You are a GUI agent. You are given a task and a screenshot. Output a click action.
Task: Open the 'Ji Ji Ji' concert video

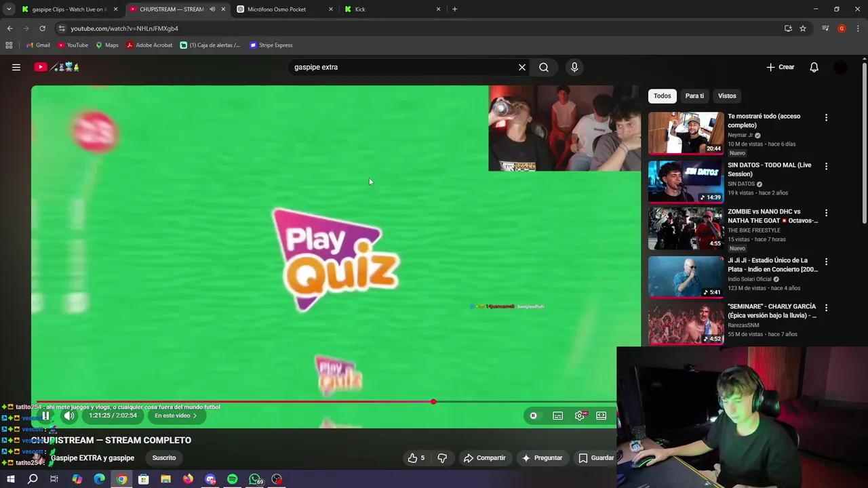pyautogui.click(x=686, y=277)
